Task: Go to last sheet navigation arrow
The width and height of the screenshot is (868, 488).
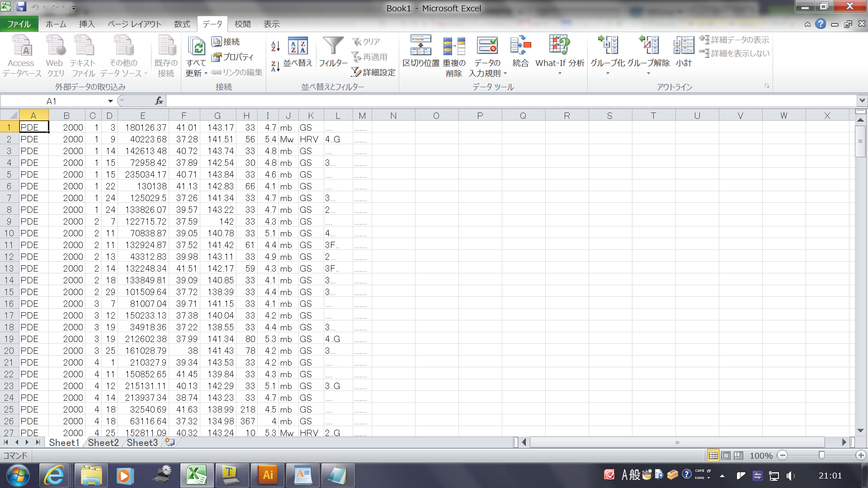Action: click(38, 442)
